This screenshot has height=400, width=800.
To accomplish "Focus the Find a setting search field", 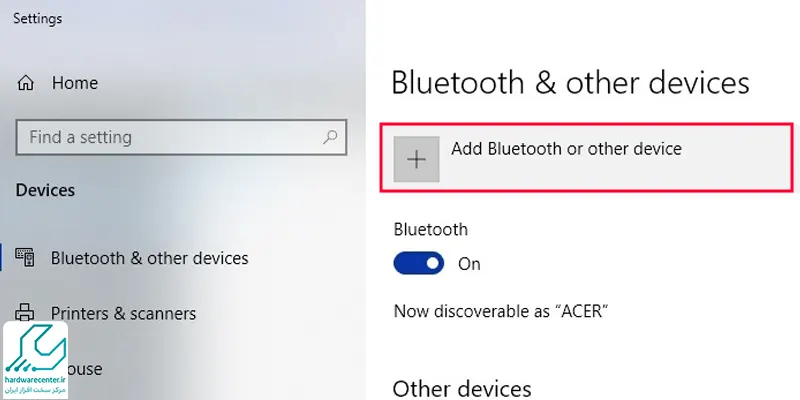I will [181, 137].
